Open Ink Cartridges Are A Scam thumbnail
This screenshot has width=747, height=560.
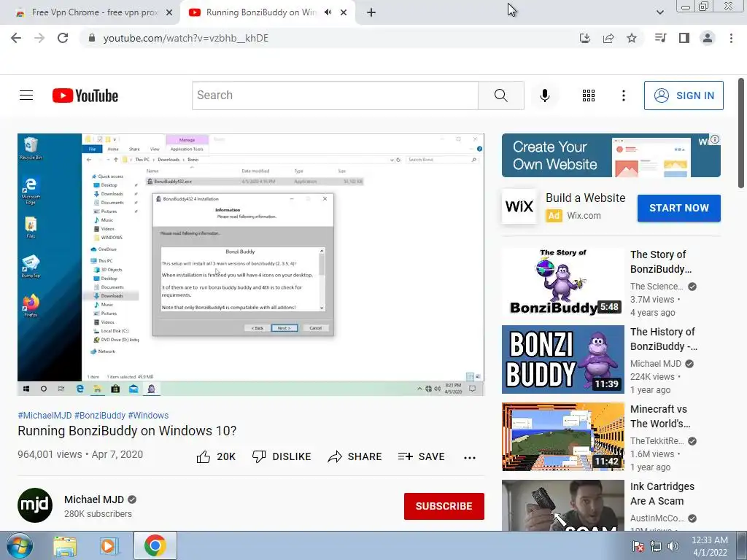point(562,505)
